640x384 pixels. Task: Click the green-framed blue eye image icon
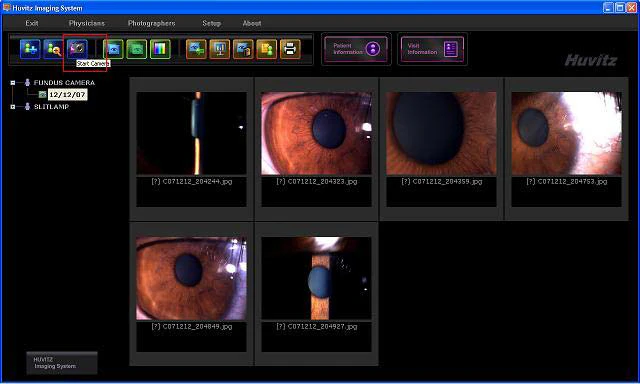click(x=113, y=49)
